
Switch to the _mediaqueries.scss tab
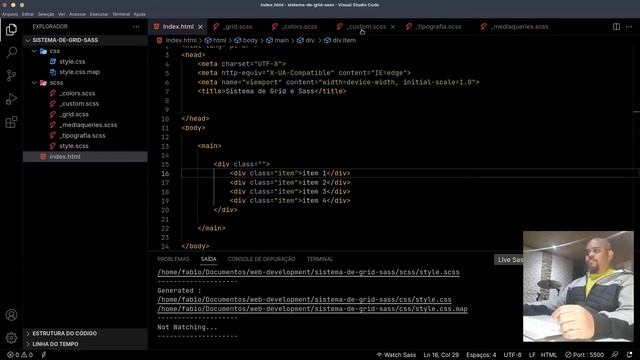click(x=516, y=27)
